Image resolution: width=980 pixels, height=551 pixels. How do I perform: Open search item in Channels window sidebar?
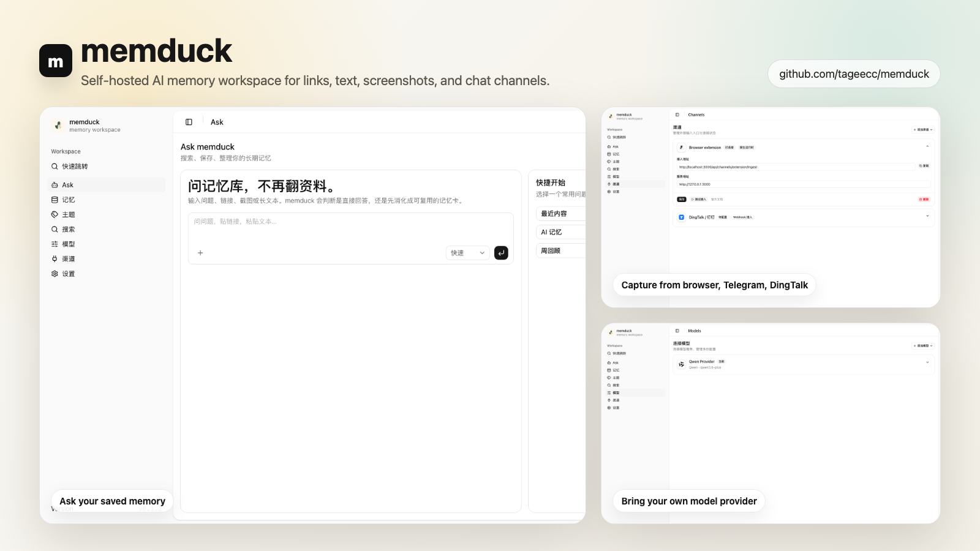click(x=635, y=169)
